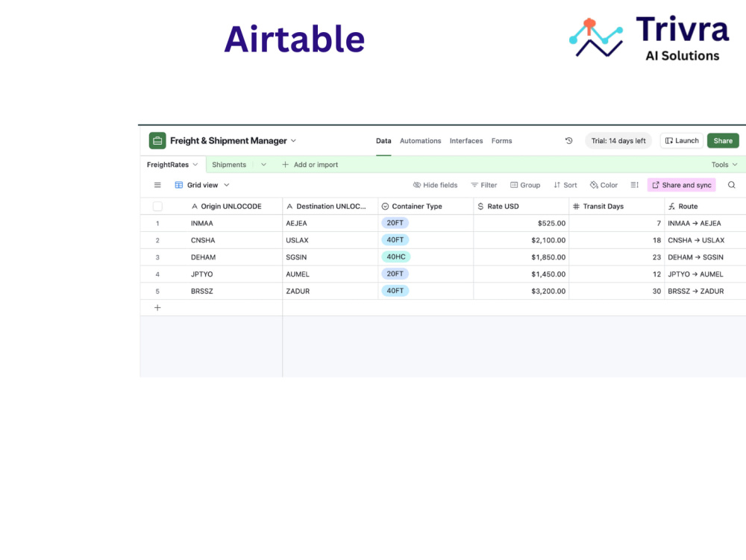746x560 pixels.
Task: Select the USLAX destination cell
Action: tap(330, 240)
